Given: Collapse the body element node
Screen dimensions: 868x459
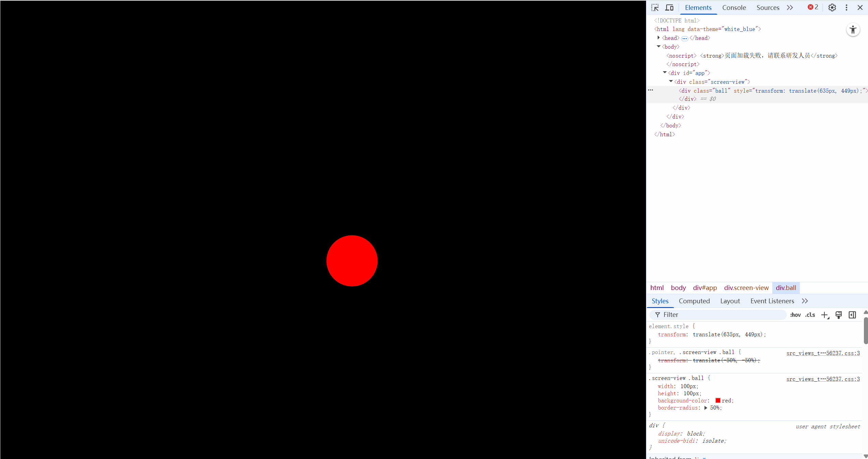Looking at the screenshot, I should coord(659,47).
